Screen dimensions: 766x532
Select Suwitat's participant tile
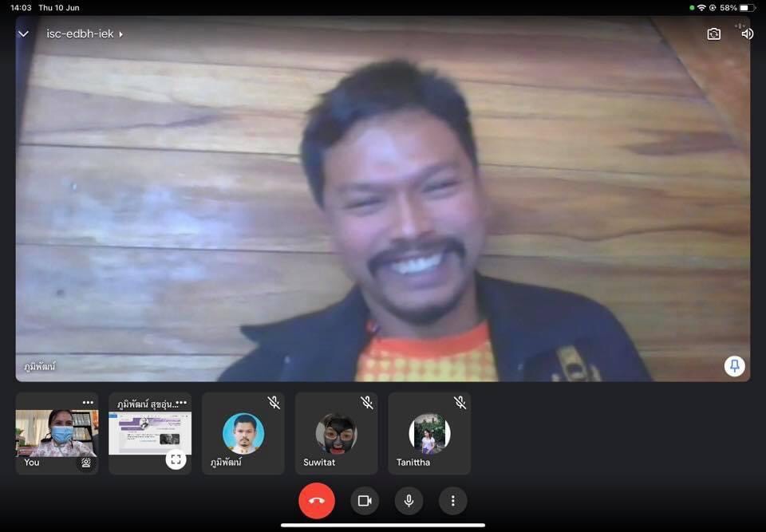click(336, 433)
